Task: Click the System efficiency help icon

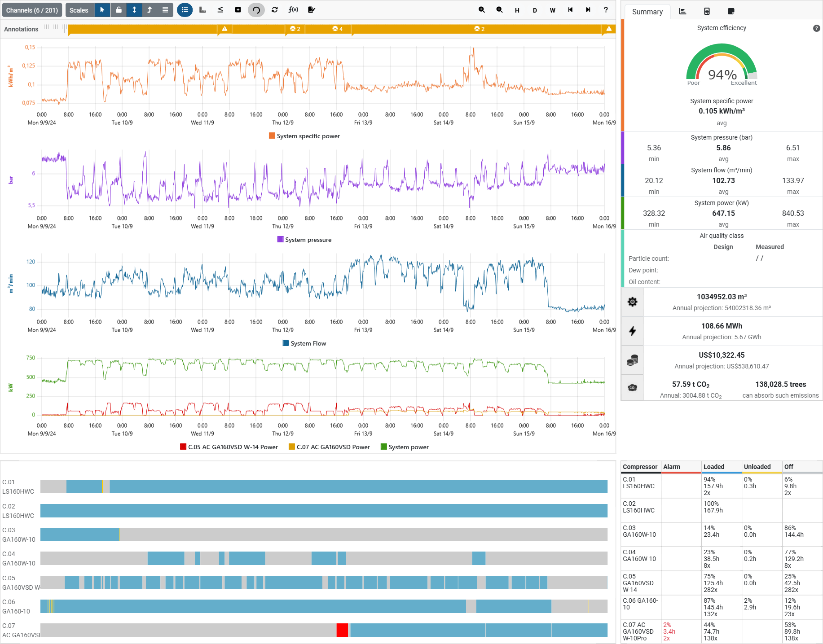Action: 816,28
